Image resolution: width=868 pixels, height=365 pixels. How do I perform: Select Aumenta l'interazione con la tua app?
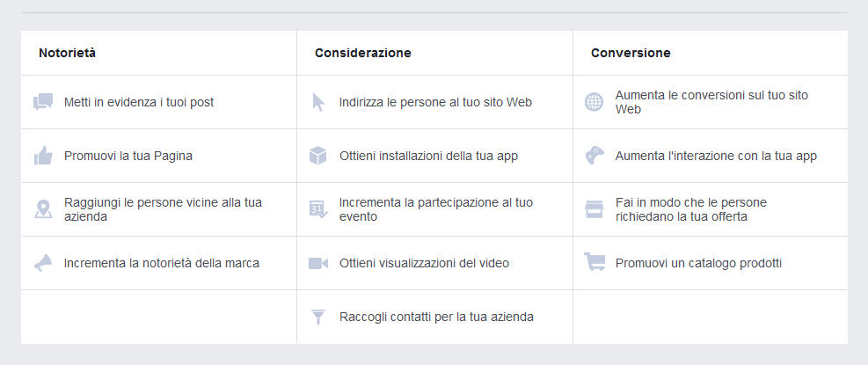pyautogui.click(x=717, y=157)
